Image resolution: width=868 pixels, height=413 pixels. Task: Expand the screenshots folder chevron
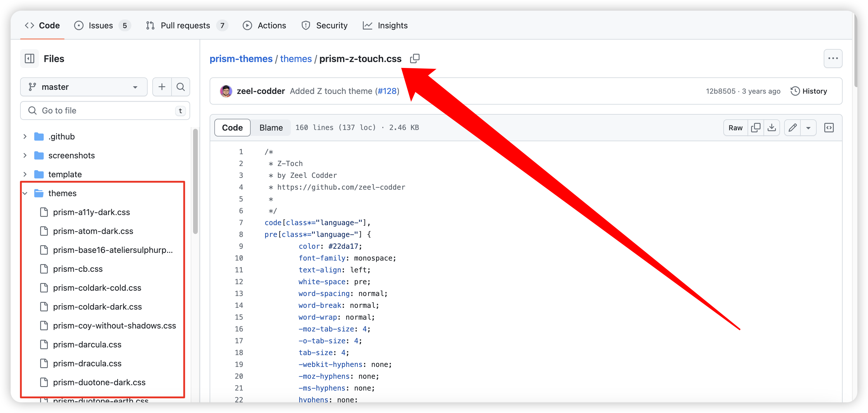(x=25, y=155)
